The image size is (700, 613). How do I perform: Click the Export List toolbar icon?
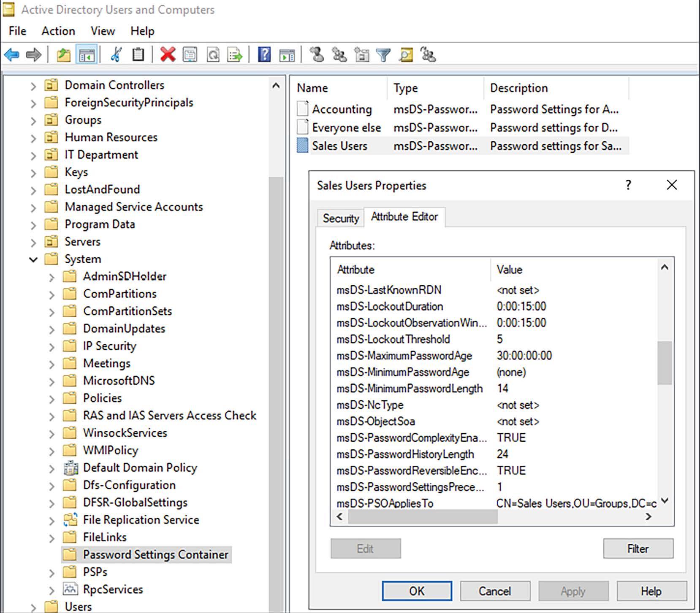tap(235, 55)
